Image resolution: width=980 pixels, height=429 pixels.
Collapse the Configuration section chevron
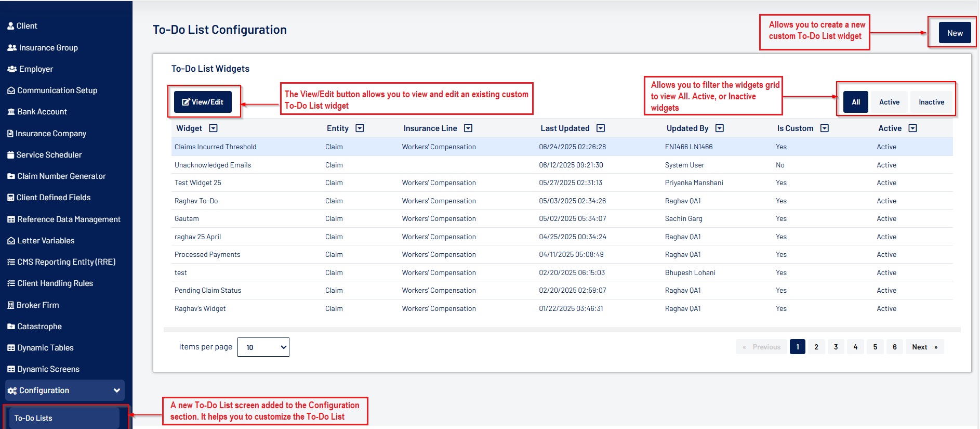[x=117, y=391]
